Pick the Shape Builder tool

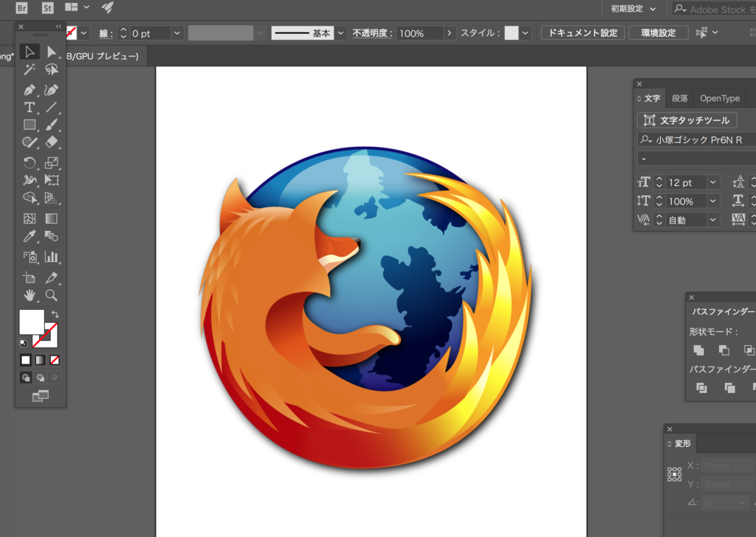pyautogui.click(x=30, y=198)
